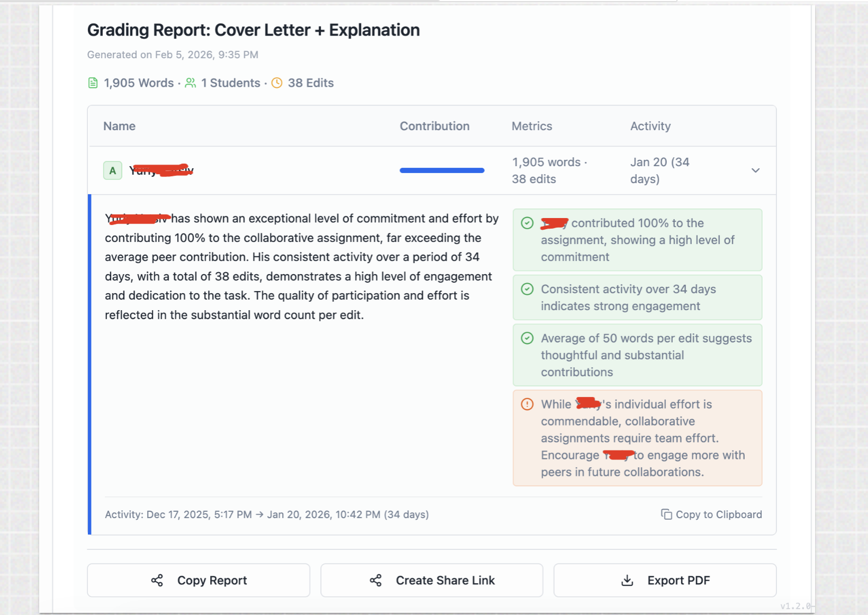Click the share icon in Copy Report
The image size is (868, 615).
coord(157,581)
